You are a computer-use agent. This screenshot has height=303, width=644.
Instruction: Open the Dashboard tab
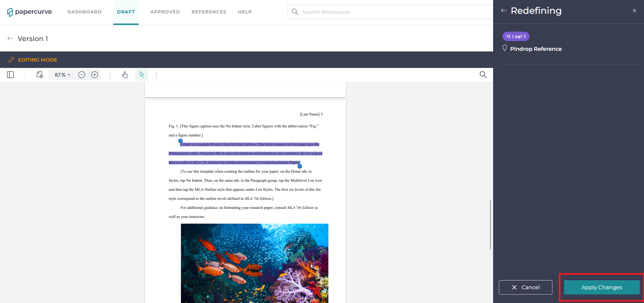85,12
